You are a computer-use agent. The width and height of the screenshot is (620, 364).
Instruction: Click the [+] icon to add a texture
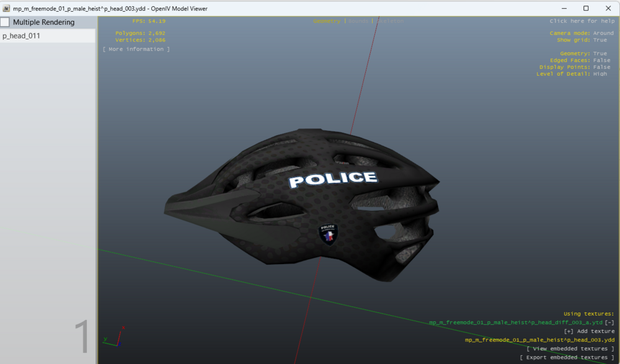point(568,331)
